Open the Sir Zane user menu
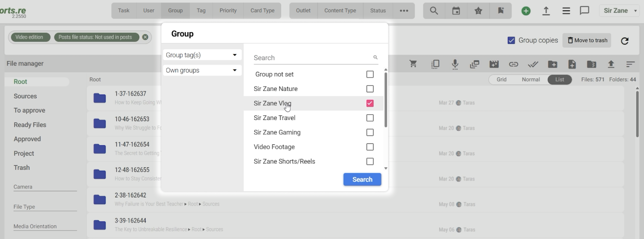Viewport: 644px width, 239px height. point(619,11)
